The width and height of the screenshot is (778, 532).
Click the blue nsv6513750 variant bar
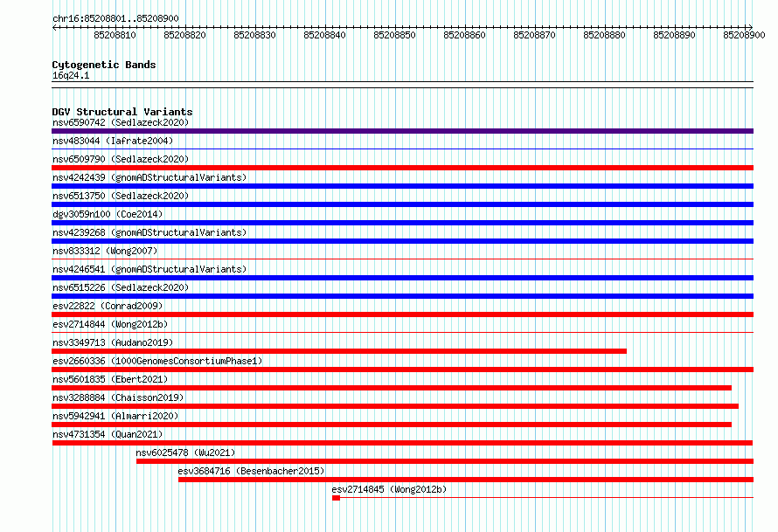402,204
